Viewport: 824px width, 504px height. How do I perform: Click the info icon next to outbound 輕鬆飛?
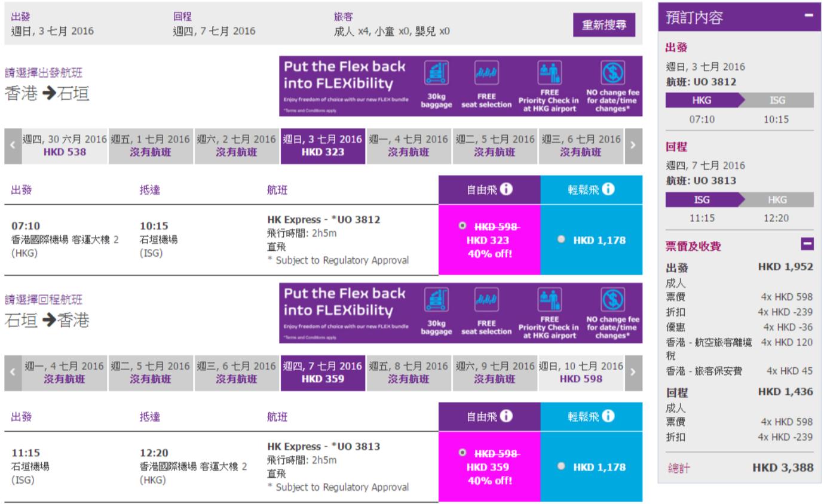[609, 190]
